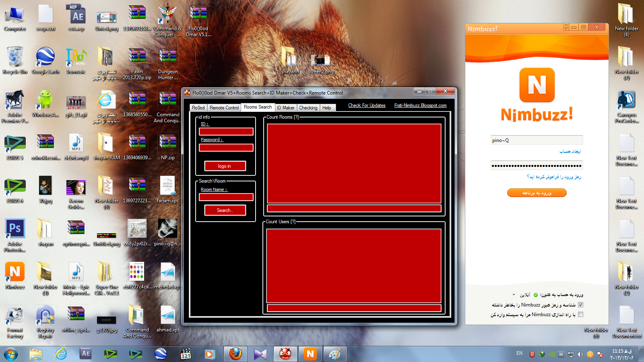The width and height of the screenshot is (644, 362).
Task: Select the NP.zip archive icon
Action: [168, 147]
